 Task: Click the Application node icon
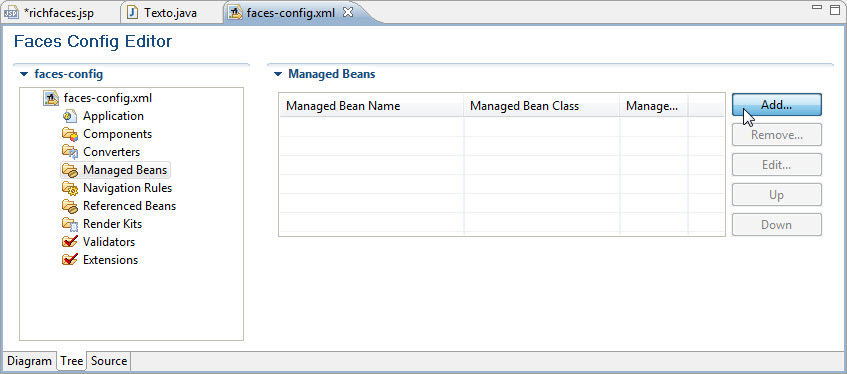point(70,116)
